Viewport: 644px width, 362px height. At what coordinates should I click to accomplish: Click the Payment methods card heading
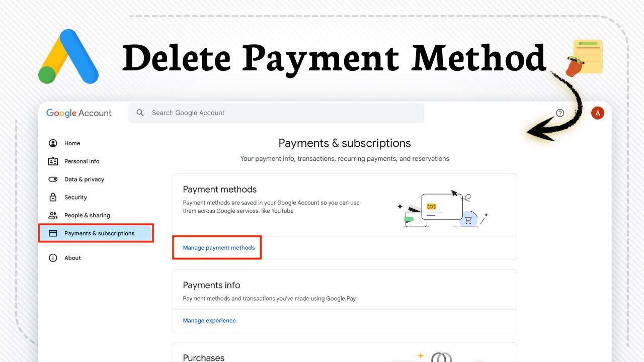[x=220, y=190]
